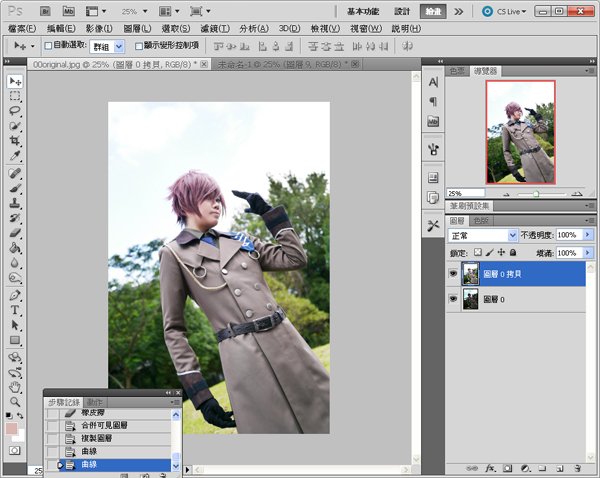The width and height of the screenshot is (600, 478).
Task: Delete layer with trash icon
Action: click(578, 468)
